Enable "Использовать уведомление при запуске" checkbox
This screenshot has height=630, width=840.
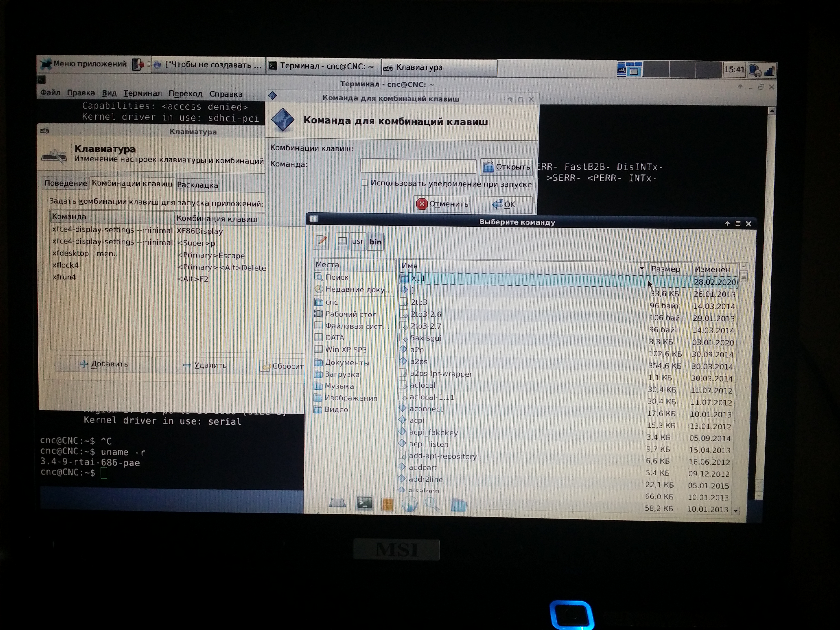coord(365,183)
